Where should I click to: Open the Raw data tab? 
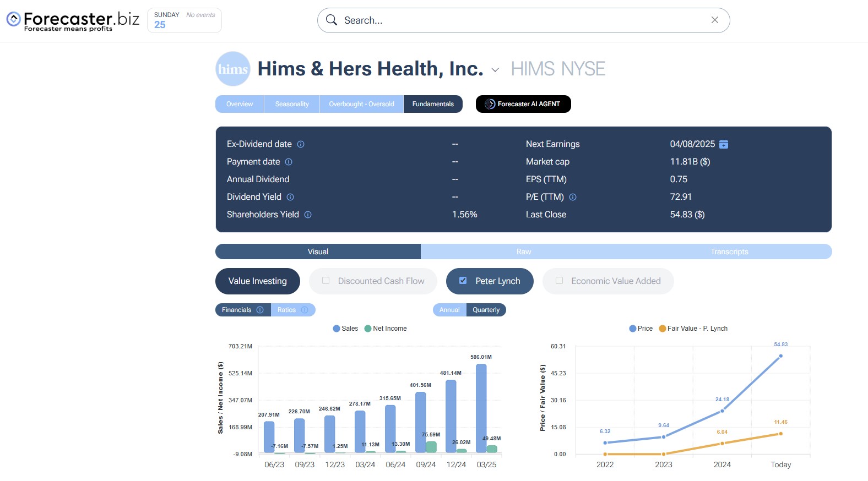point(523,252)
